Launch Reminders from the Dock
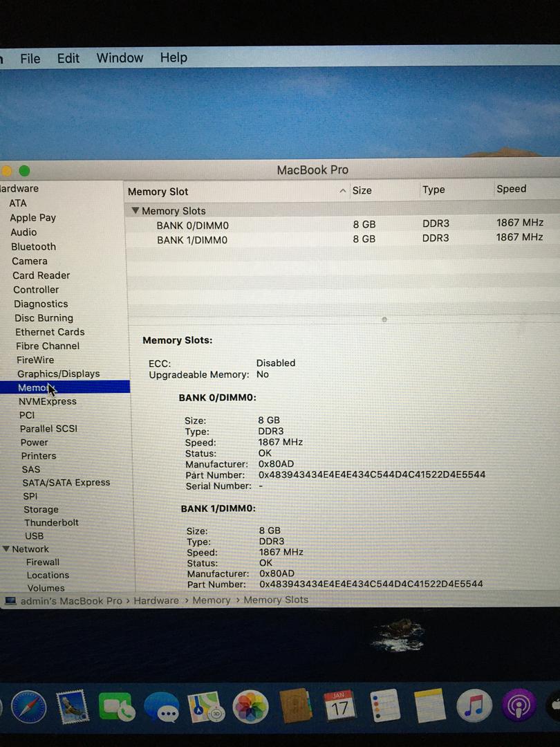The image size is (560, 747). 385,705
